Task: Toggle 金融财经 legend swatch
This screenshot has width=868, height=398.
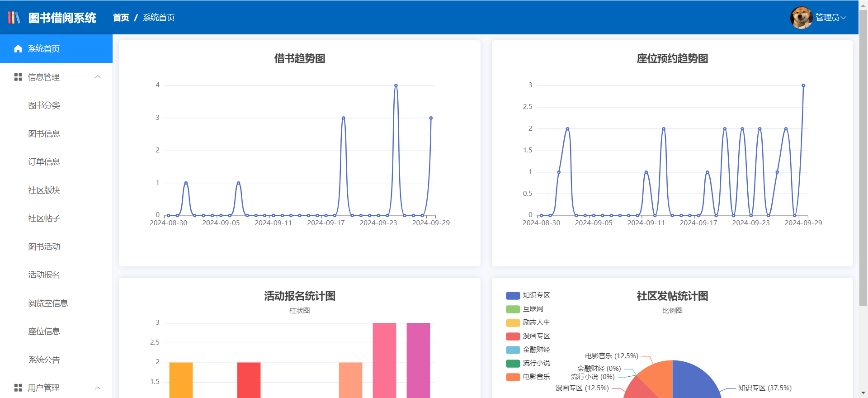Action: [513, 350]
